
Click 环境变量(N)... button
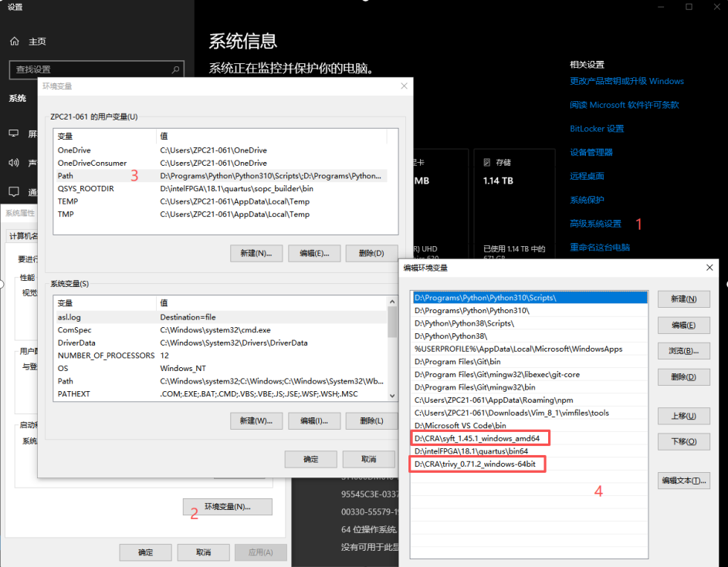click(x=228, y=507)
